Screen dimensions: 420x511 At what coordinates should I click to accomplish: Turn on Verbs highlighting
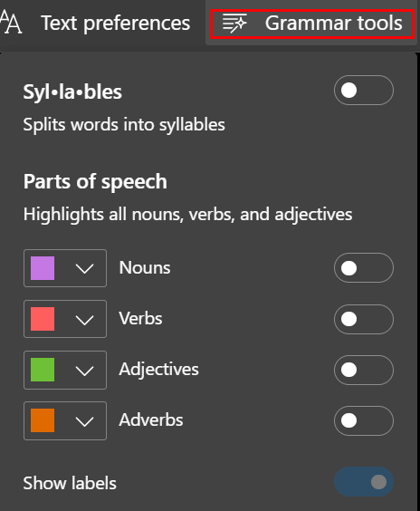pos(363,319)
